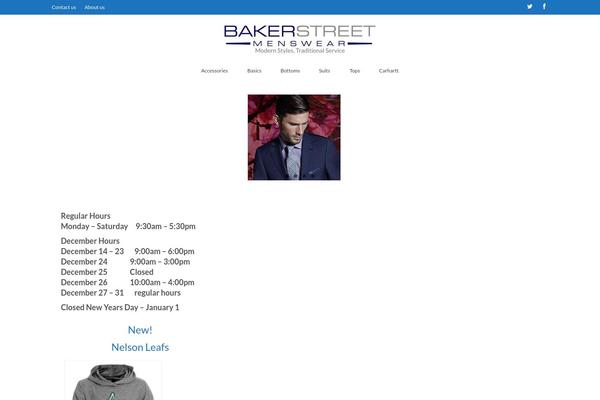Click the Baker Street Menswear logo

pos(300,36)
